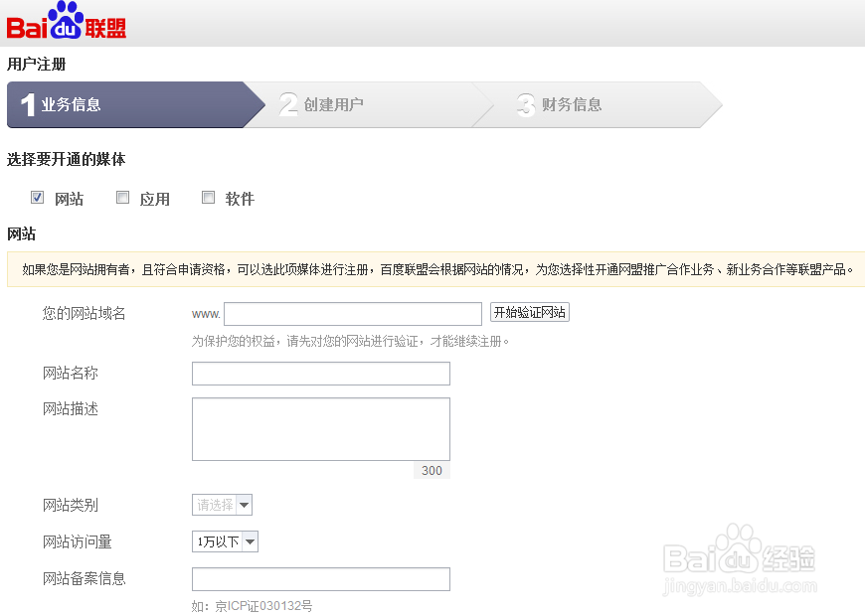Click the 用户注册 heading
The width and height of the screenshot is (865, 616).
click(32, 64)
